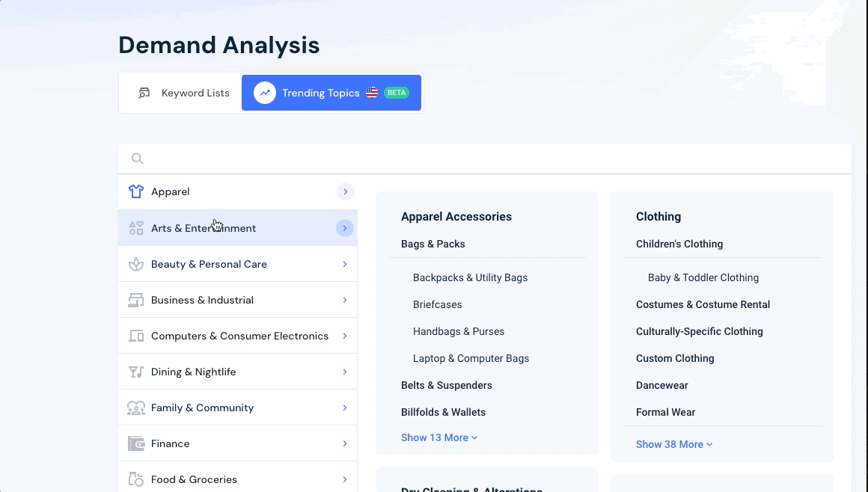Open Custom Clothing topic
Image resolution: width=868 pixels, height=492 pixels.
point(675,359)
